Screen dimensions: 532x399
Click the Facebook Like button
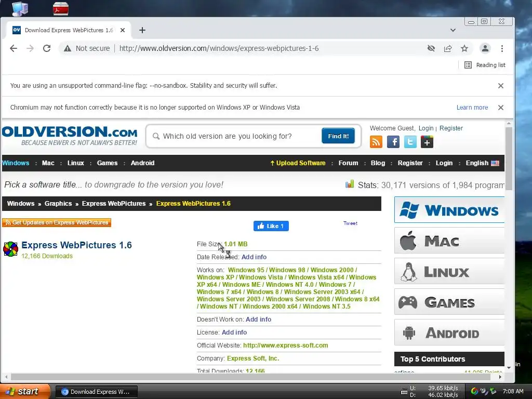click(x=271, y=226)
